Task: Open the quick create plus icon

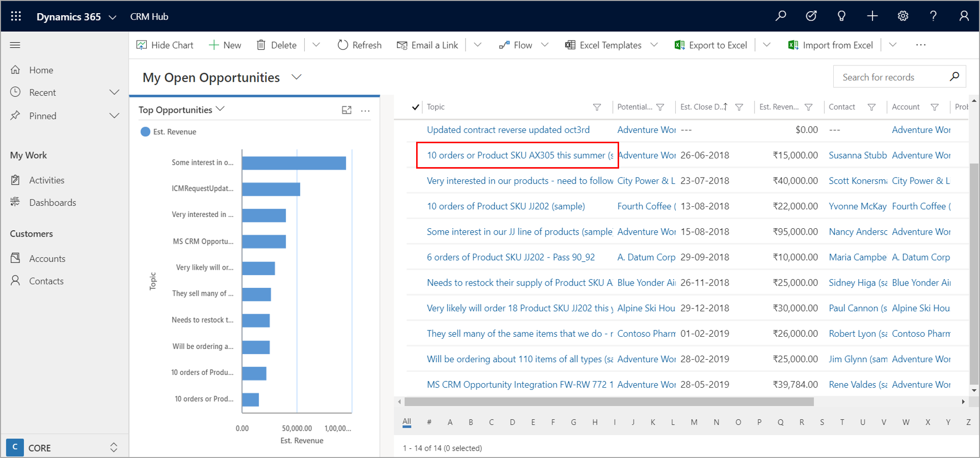Action: [872, 16]
